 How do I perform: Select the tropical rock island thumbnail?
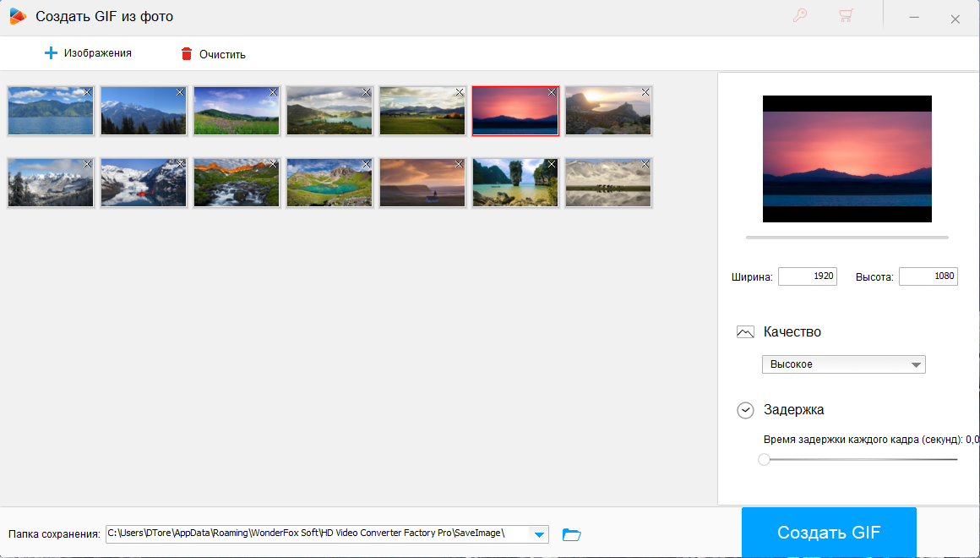[513, 183]
